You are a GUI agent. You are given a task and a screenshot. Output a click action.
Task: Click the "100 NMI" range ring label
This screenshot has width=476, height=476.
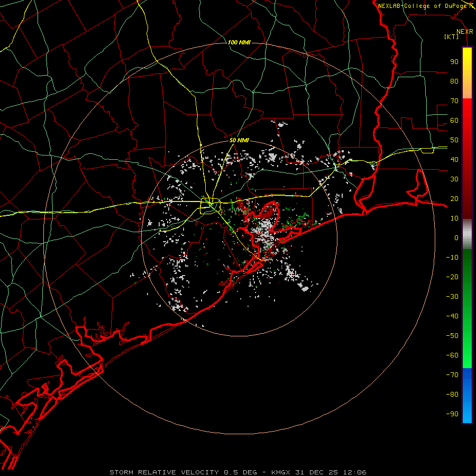click(x=239, y=42)
